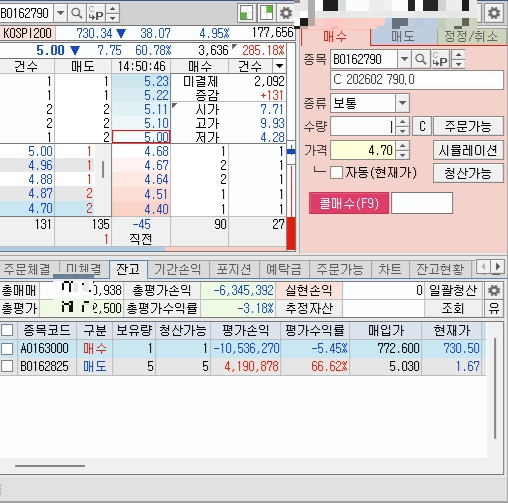
Task: Open the 기간손익 tab
Action: pyautogui.click(x=178, y=269)
